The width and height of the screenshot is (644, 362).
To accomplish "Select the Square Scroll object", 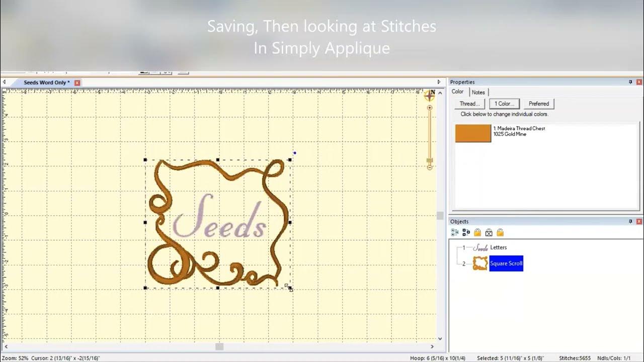I will 506,263.
